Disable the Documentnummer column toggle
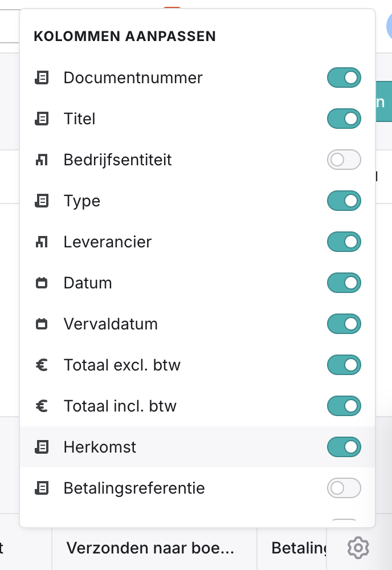Screen dimensions: 392x570 pos(344,78)
